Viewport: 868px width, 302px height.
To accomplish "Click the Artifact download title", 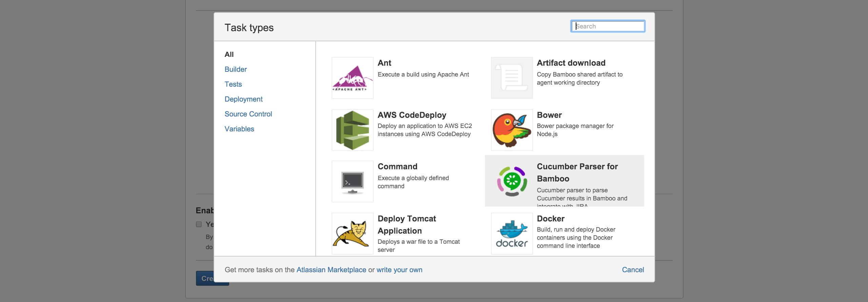I will coord(571,63).
